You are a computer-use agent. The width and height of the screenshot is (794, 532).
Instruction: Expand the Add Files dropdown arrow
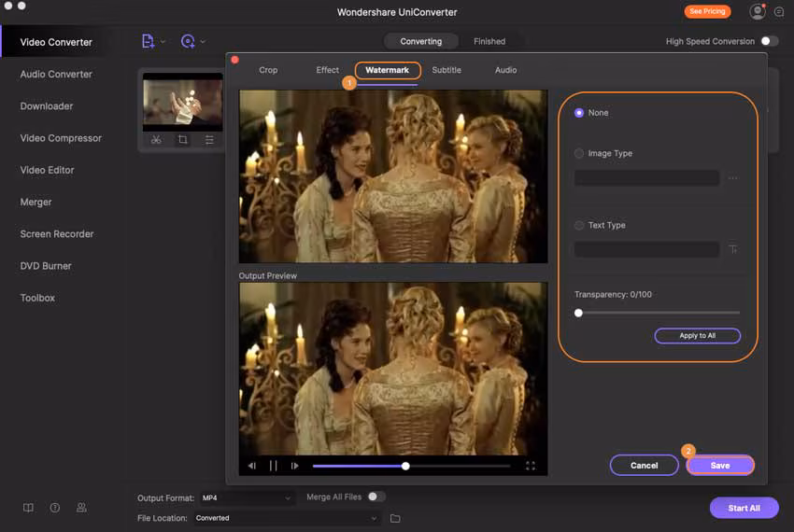point(163,41)
